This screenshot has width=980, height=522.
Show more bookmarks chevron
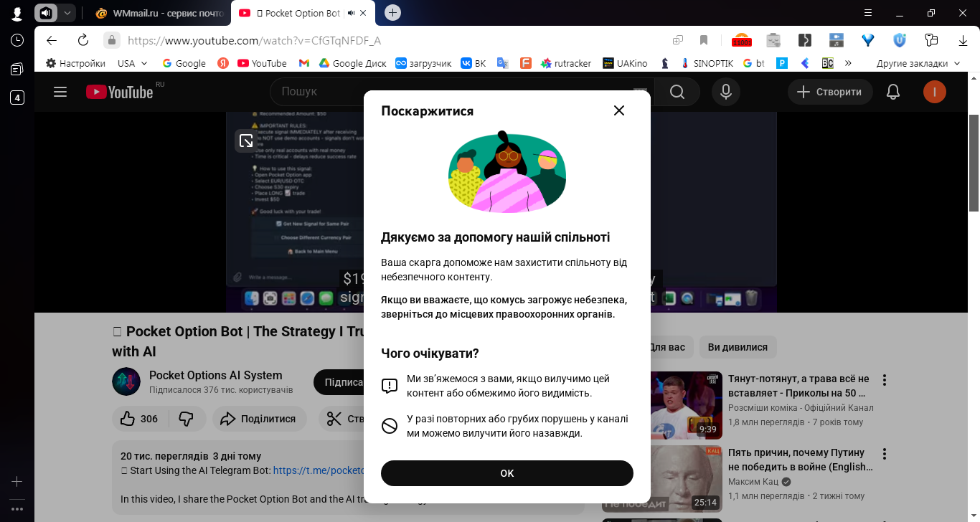point(848,63)
